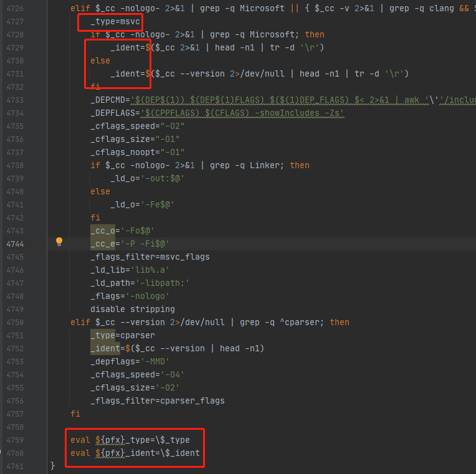Click _cflags_speed="-O2" line
This screenshot has height=474, width=476.
[x=137, y=126]
